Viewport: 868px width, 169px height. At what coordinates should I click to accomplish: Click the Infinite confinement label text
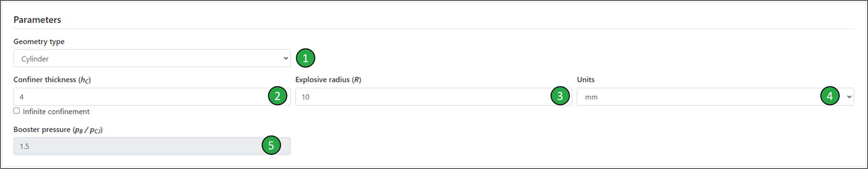pos(56,111)
